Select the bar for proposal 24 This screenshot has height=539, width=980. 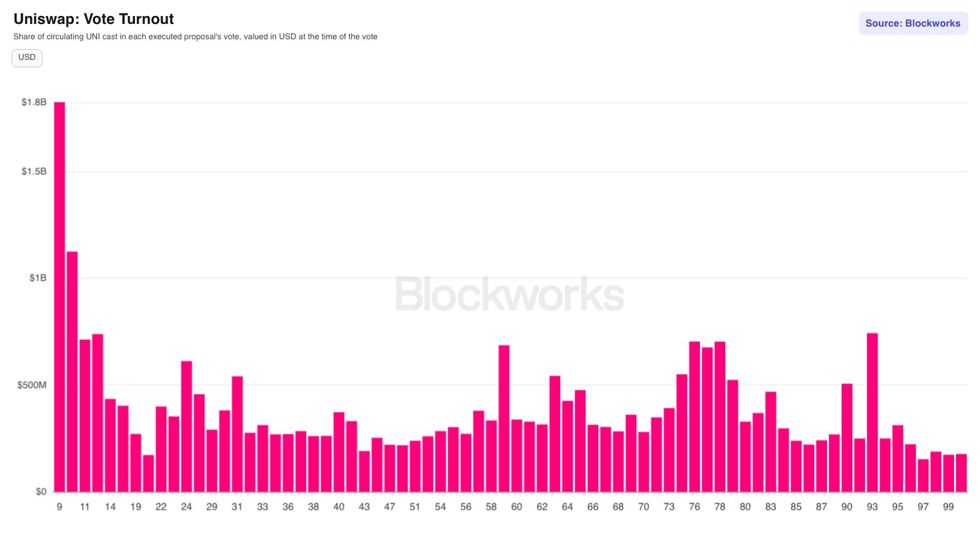pyautogui.click(x=186, y=427)
